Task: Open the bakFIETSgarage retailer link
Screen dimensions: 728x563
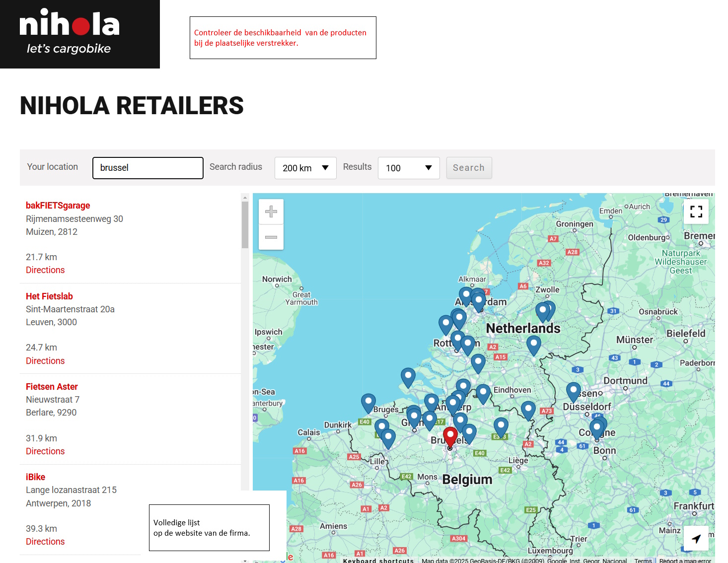Action: click(x=58, y=206)
